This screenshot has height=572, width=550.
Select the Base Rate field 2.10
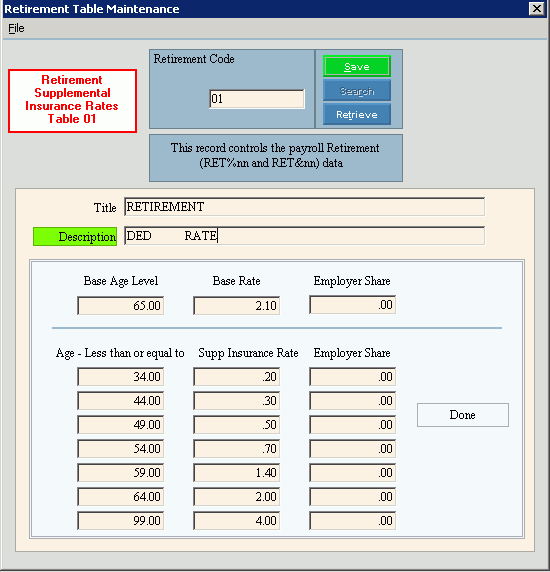coord(236,305)
